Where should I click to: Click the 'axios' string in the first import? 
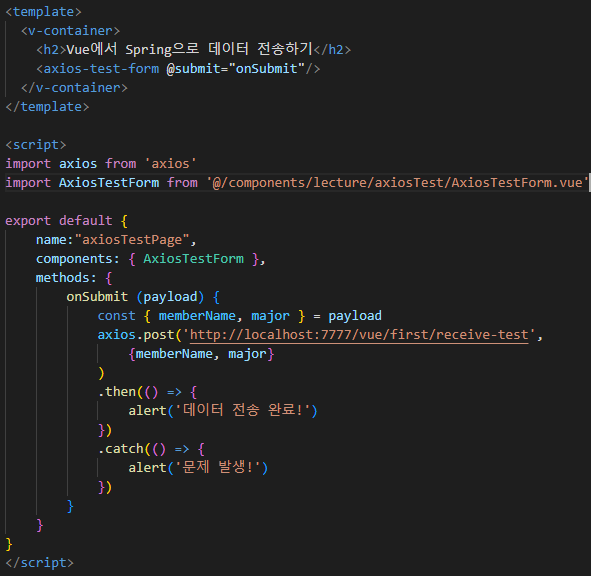point(170,164)
